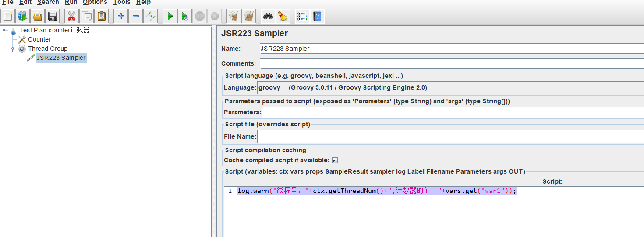The height and width of the screenshot is (237, 644).
Task: Click the New test plan icon
Action: point(8,17)
